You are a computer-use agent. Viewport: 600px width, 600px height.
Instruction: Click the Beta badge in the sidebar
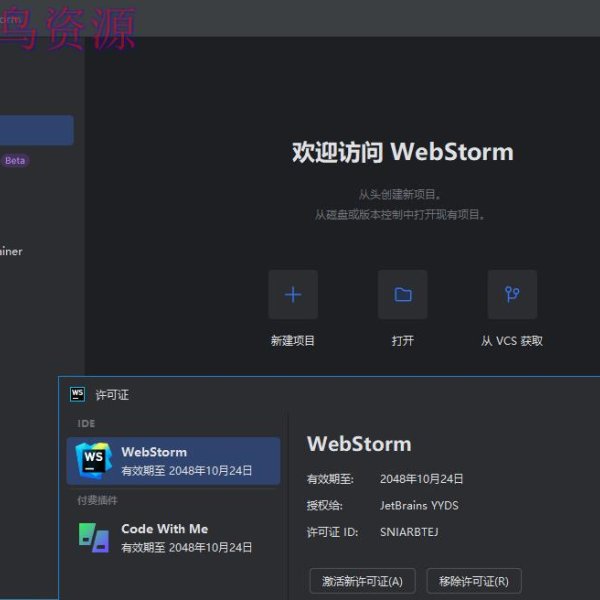(15, 161)
